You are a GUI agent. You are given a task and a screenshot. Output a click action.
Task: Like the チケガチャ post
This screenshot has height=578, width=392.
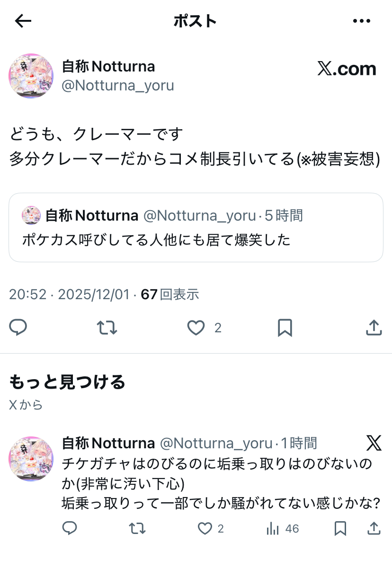coord(205,528)
